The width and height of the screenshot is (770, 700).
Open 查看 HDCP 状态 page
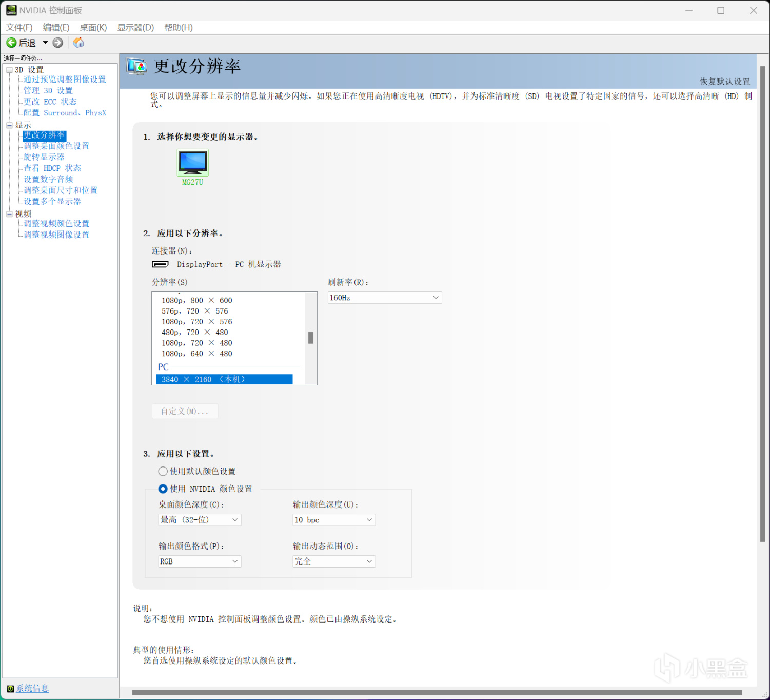[x=52, y=168]
